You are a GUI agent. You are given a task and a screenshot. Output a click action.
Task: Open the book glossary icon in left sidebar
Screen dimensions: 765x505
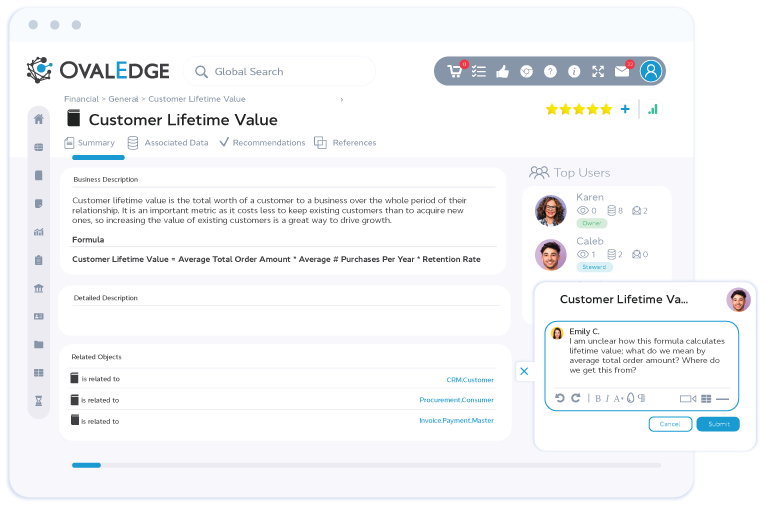pos(39,175)
